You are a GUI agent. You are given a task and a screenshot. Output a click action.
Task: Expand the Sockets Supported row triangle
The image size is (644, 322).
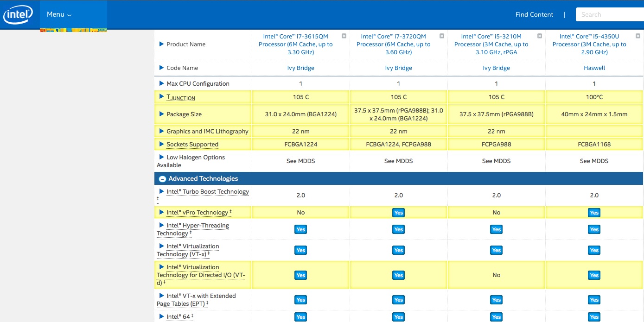[161, 144]
